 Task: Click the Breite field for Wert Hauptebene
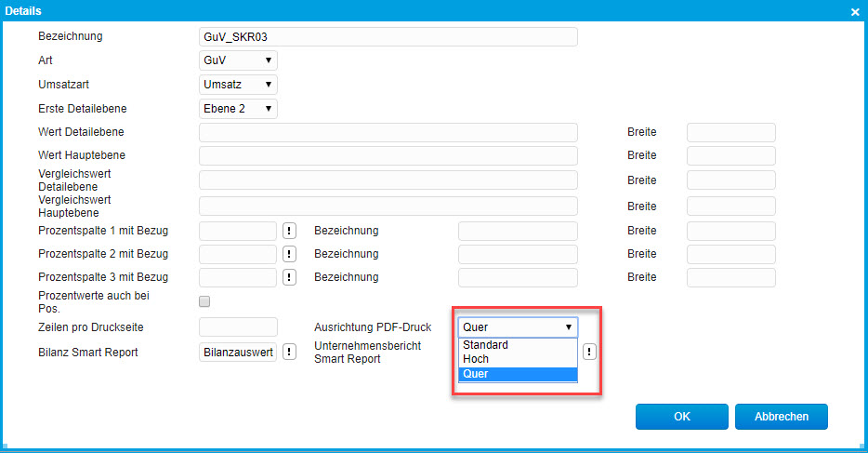click(x=730, y=155)
